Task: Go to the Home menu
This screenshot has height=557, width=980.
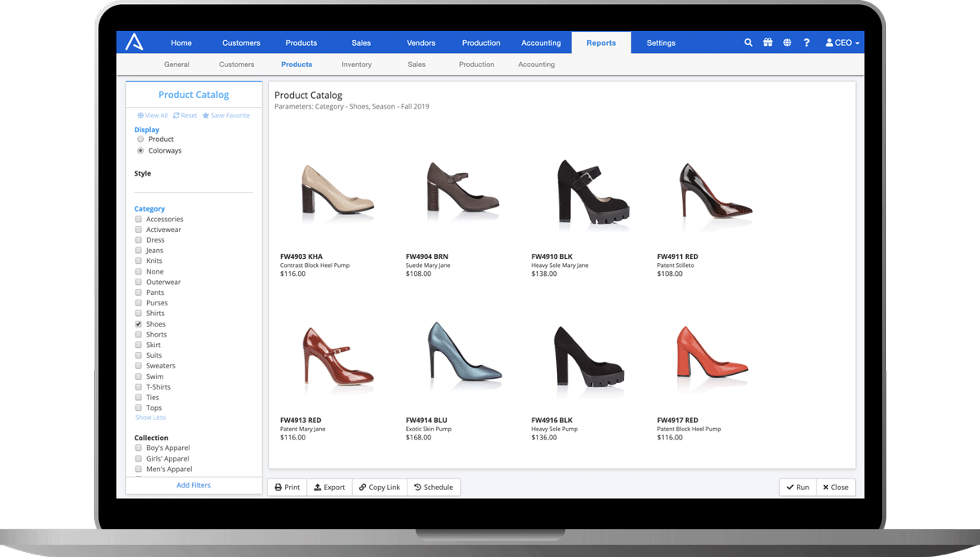Action: (181, 42)
